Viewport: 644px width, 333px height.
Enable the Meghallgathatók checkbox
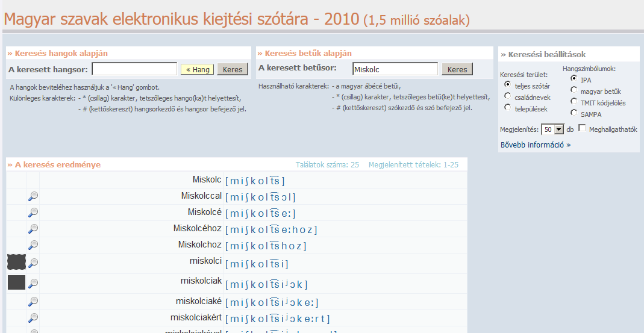point(582,128)
